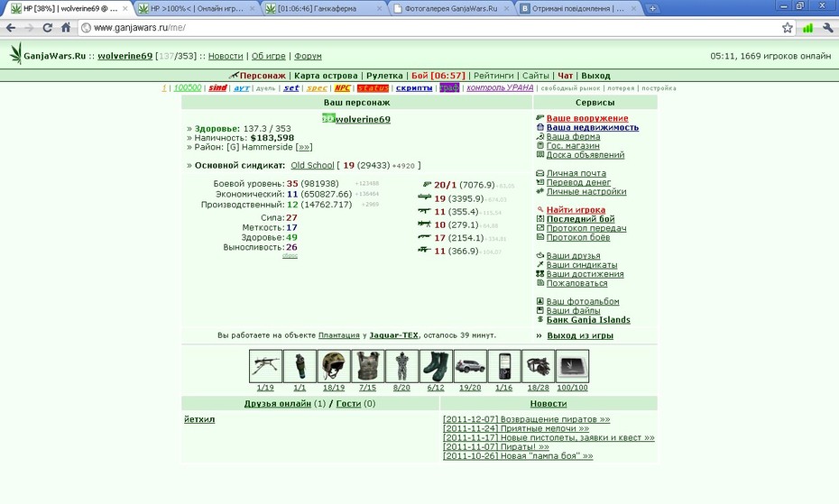Open the grenade equipment slot 1/1
The width and height of the screenshot is (839, 504).
(x=300, y=366)
